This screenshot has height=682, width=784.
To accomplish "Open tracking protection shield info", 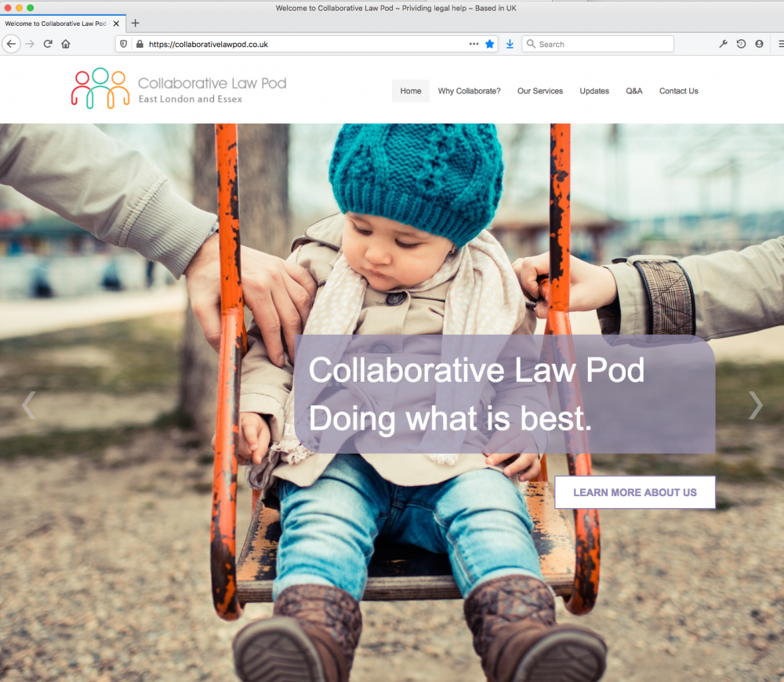I will pyautogui.click(x=124, y=44).
